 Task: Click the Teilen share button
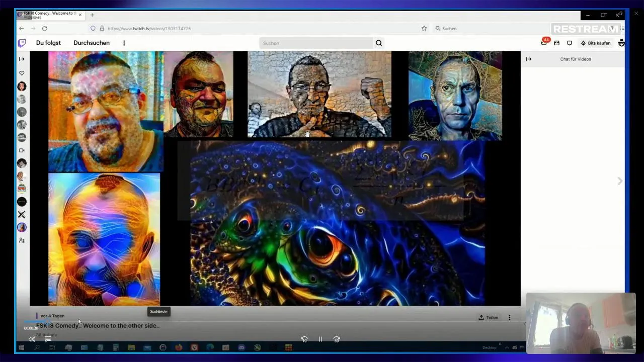pyautogui.click(x=489, y=317)
